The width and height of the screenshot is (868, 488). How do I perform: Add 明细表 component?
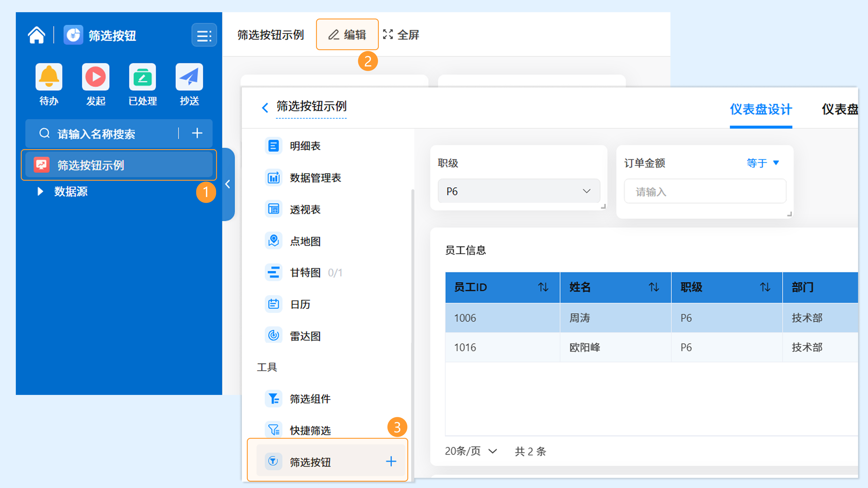point(292,146)
